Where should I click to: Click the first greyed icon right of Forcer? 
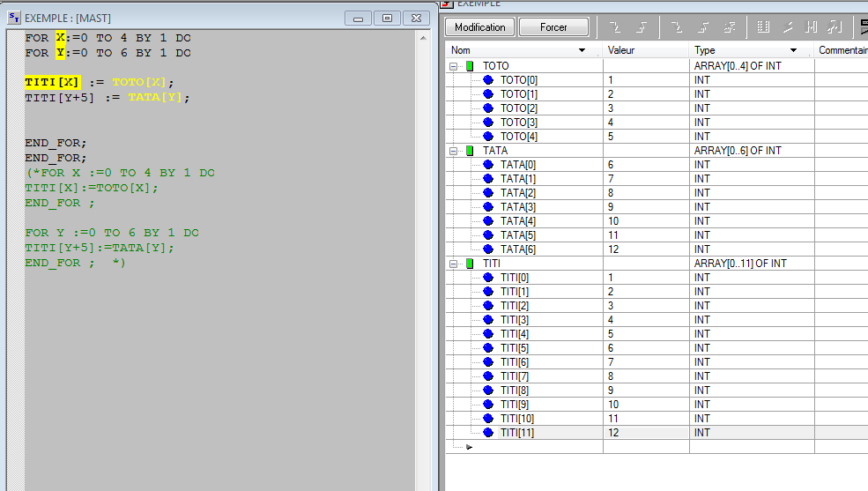[x=615, y=27]
